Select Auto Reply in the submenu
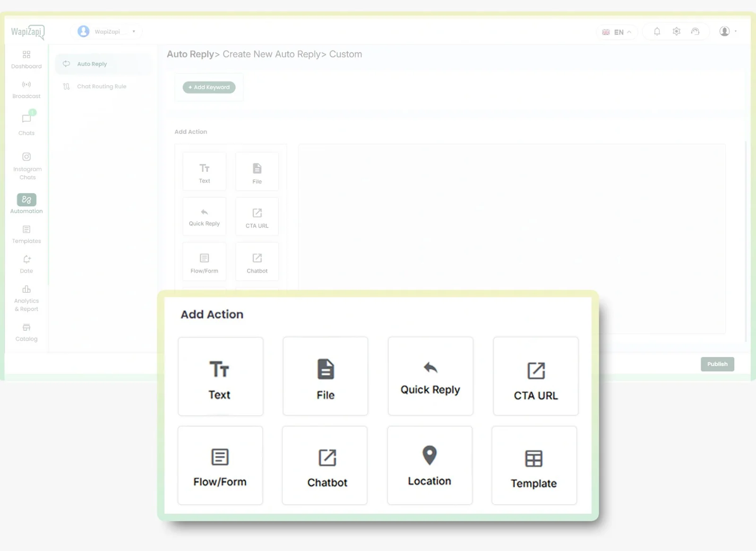Image resolution: width=756 pixels, height=551 pixels. pos(92,64)
